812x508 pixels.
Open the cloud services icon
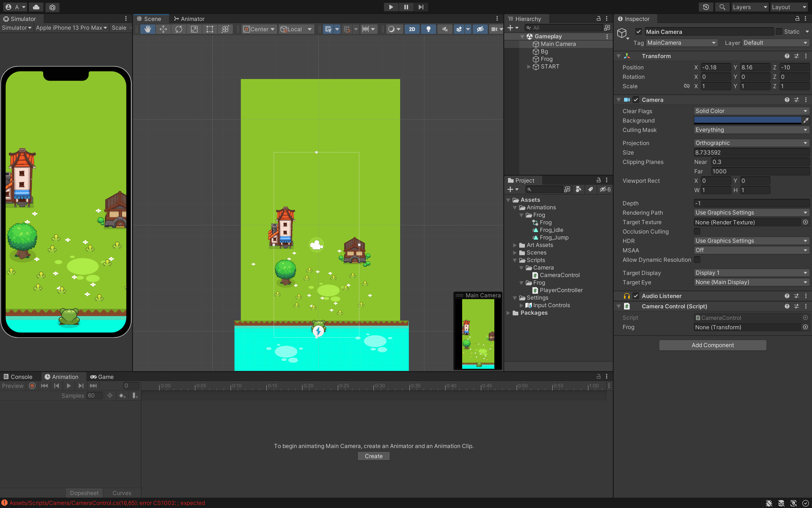tap(36, 7)
